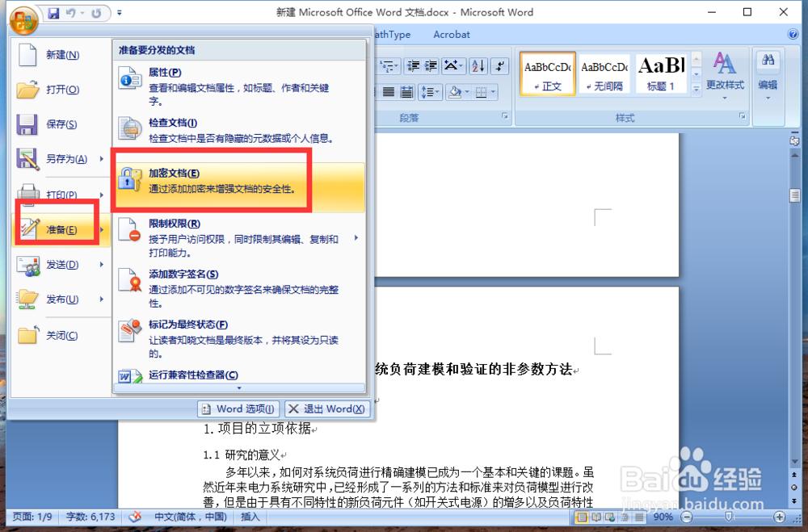Click decrease indent icon

[x=413, y=66]
